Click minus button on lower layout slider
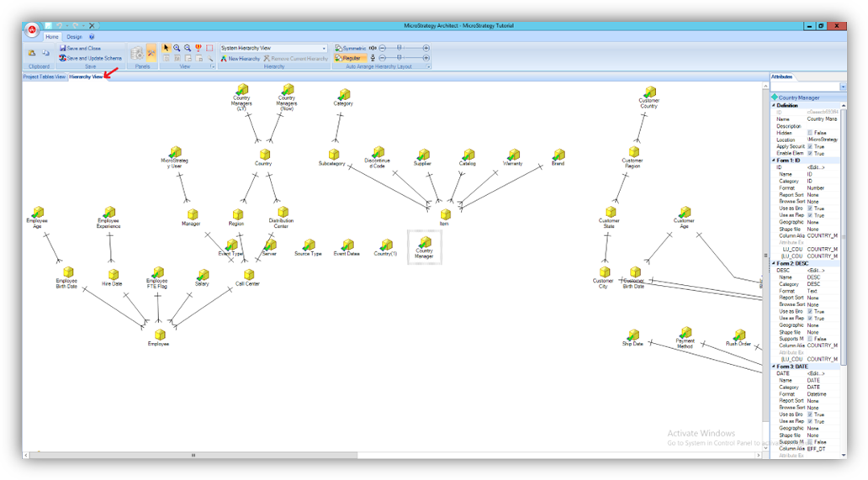The image size is (868, 480). coord(382,57)
